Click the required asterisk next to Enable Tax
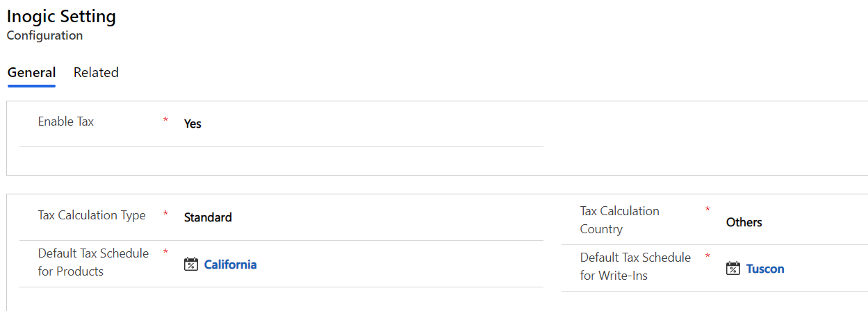This screenshot has height=311, width=868. pos(165,120)
